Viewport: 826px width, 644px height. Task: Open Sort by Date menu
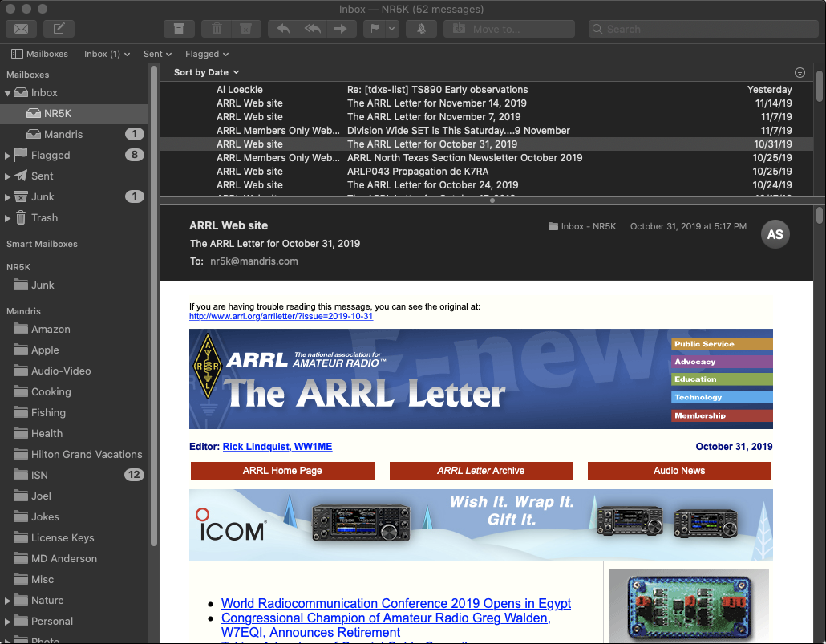point(207,72)
